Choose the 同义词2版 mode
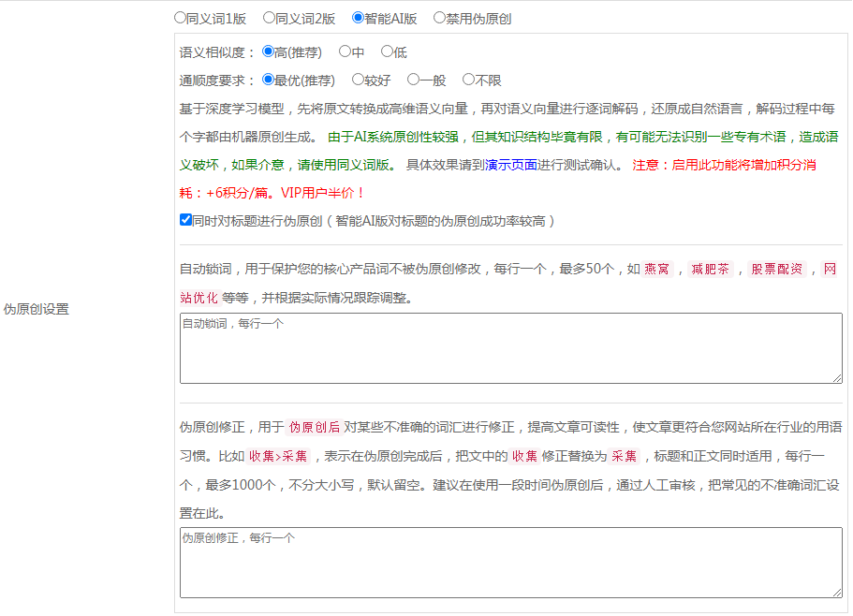Image resolution: width=853 pixels, height=616 pixels. pyautogui.click(x=269, y=17)
